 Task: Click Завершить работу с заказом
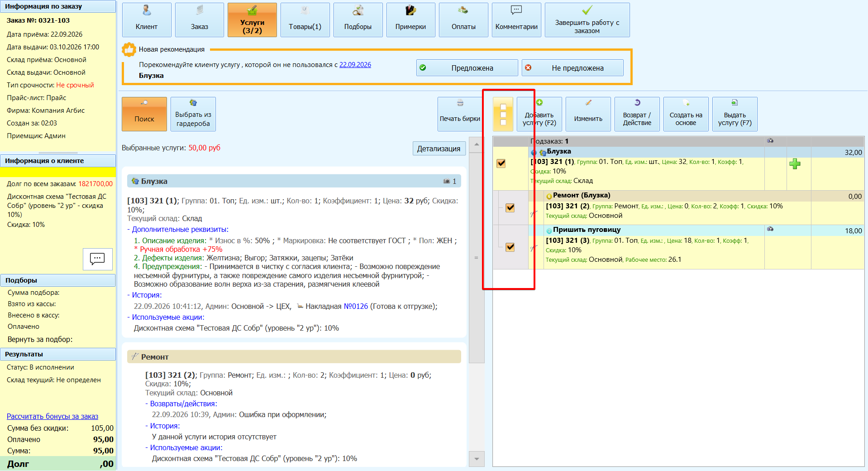(x=587, y=20)
